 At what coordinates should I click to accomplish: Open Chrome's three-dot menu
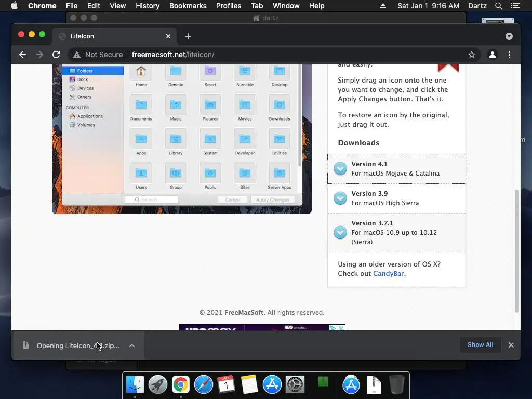(x=509, y=55)
